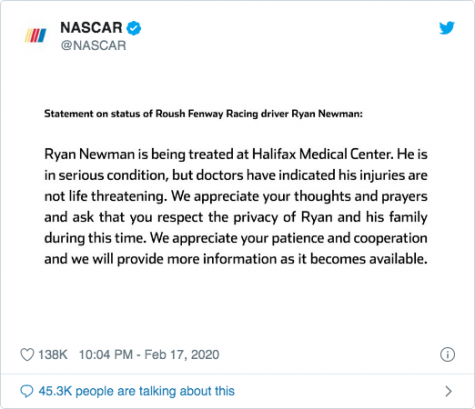
Task: Select the closing line about providing more information
Action: (x=236, y=259)
